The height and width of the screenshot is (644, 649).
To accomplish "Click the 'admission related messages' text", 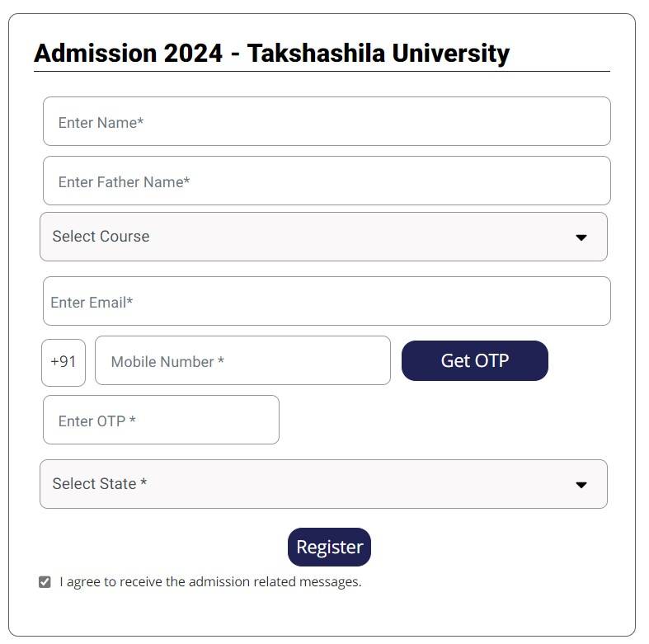I will [275, 582].
